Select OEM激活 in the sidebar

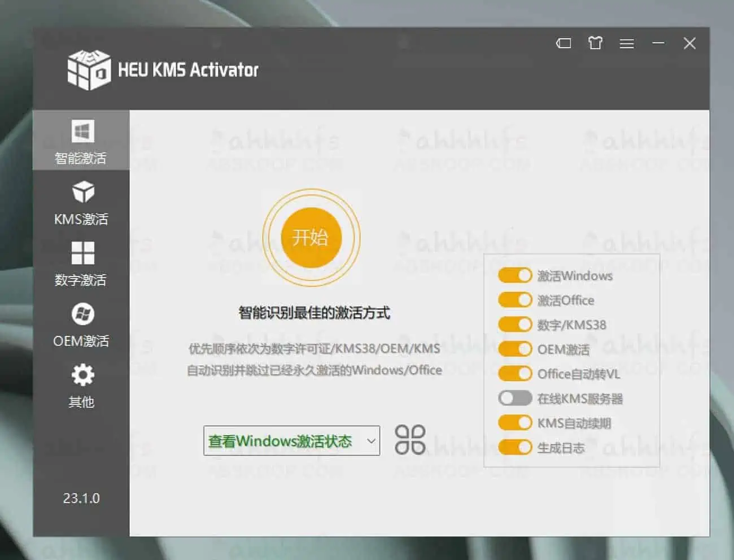click(82, 325)
